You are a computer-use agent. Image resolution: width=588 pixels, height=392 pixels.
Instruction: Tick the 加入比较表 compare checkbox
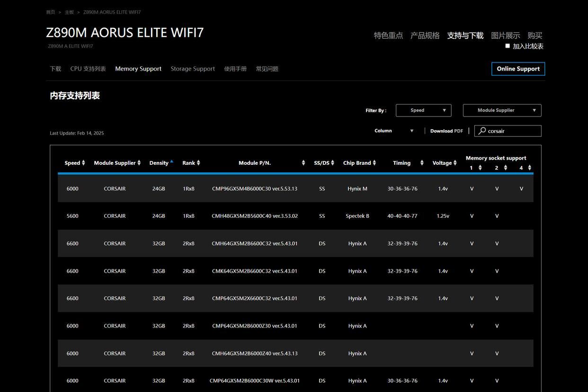(508, 46)
